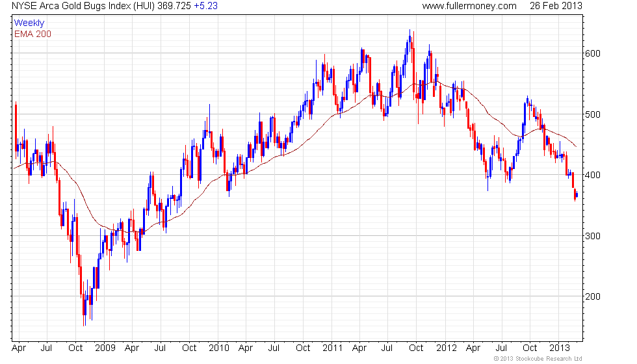Click the last candlestick near 370
This screenshot has height=364, width=637.
tap(577, 195)
